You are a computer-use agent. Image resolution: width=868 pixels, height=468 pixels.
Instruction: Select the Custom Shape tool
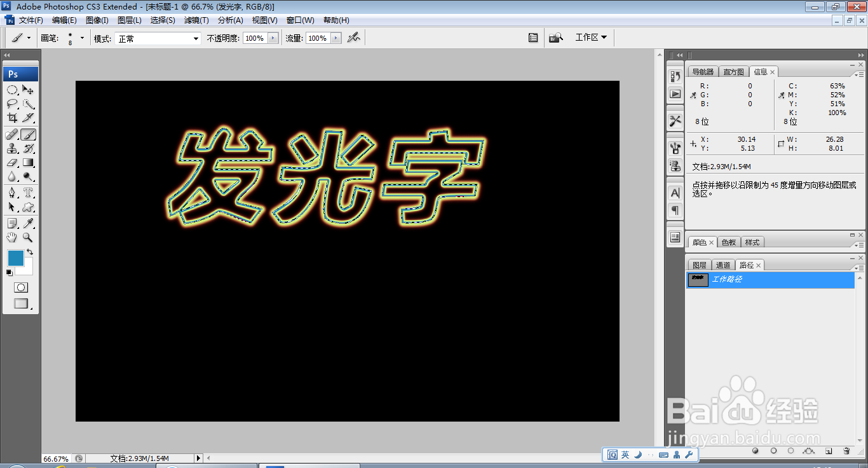point(28,207)
